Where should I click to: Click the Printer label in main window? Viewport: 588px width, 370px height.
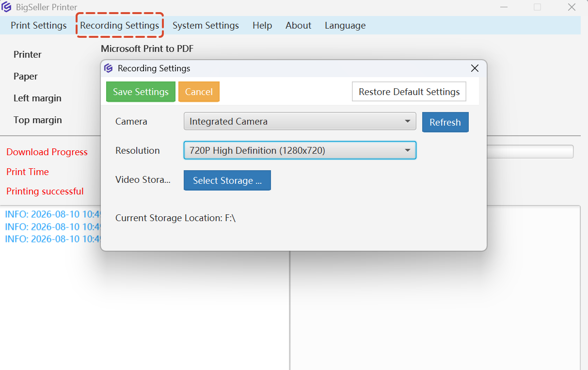tap(28, 54)
